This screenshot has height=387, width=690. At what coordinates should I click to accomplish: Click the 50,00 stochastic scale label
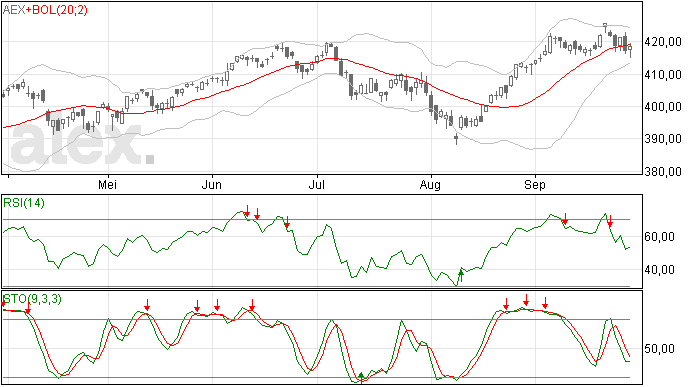pos(659,349)
